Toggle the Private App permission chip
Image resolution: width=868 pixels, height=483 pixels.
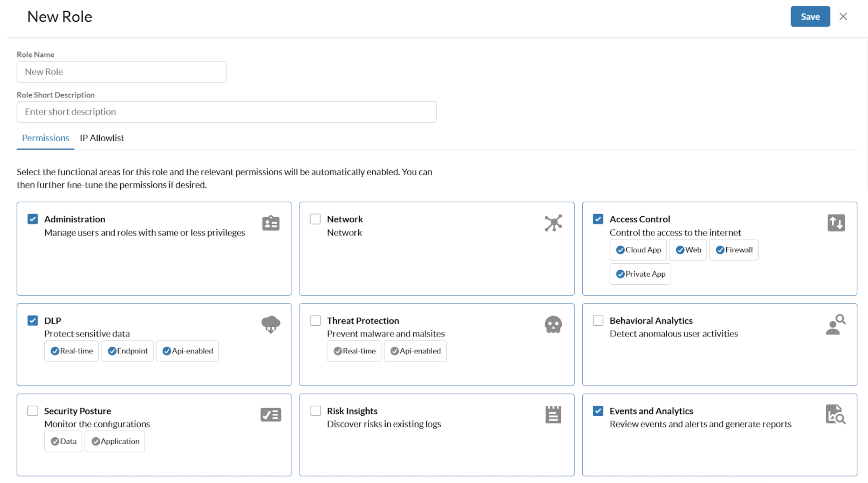[640, 274]
